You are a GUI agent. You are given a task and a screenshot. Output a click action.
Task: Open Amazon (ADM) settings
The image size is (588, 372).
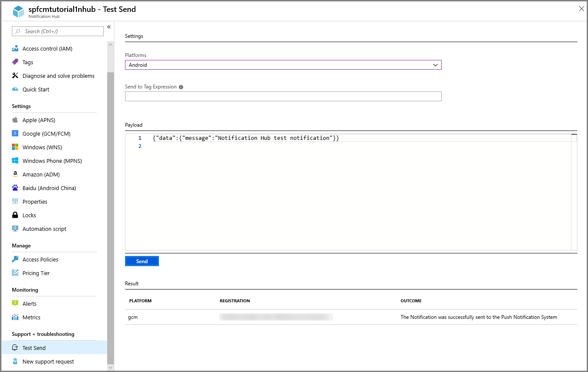pyautogui.click(x=40, y=174)
